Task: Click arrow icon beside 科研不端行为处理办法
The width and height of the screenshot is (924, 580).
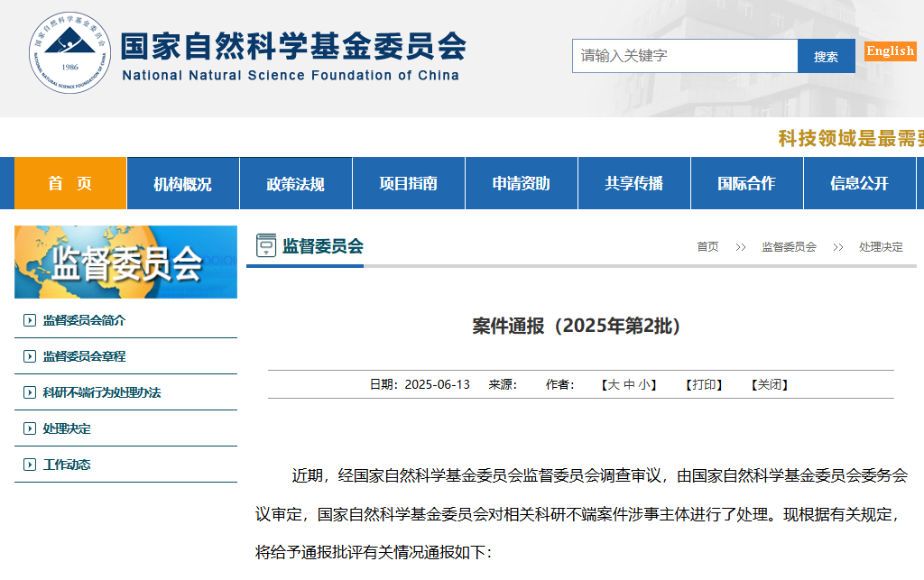Action: [x=29, y=392]
